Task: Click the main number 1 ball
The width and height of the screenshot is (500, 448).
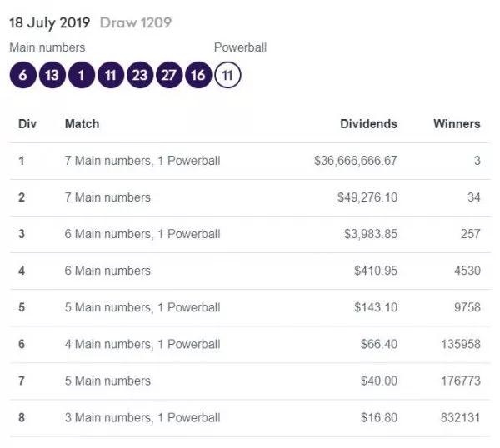Action: (x=81, y=76)
